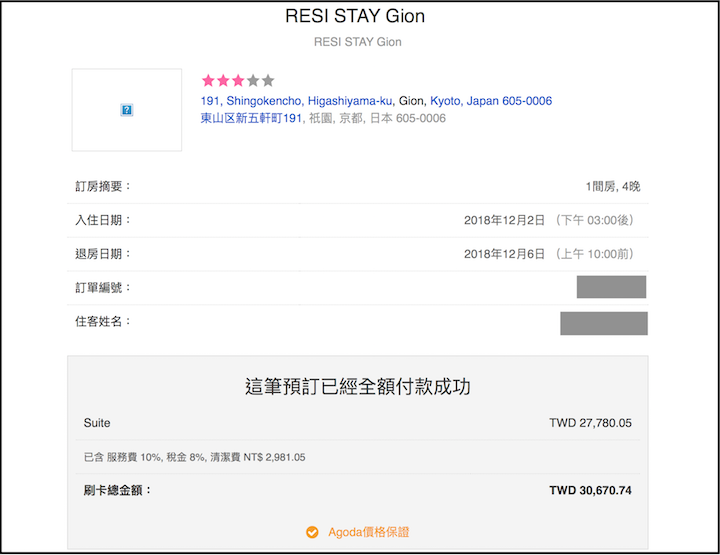Click the last gray rating star
Screen dimensions: 720x555
(268, 81)
